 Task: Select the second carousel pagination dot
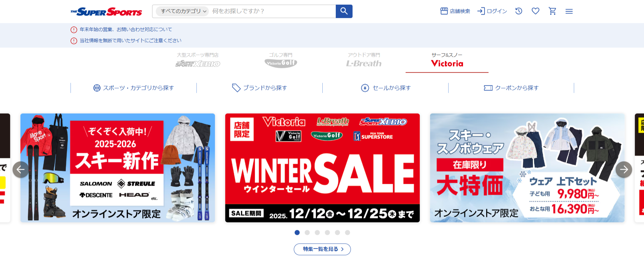pos(307,232)
